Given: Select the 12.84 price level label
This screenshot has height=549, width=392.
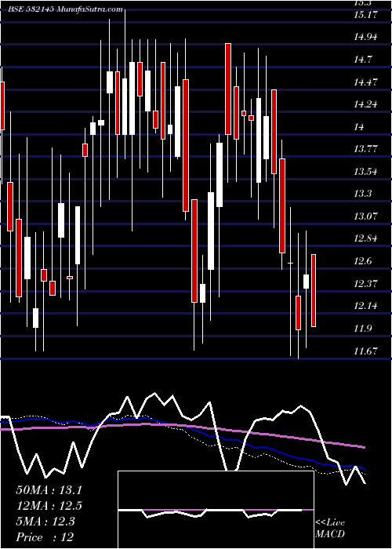Looking at the screenshot, I should pos(366,238).
